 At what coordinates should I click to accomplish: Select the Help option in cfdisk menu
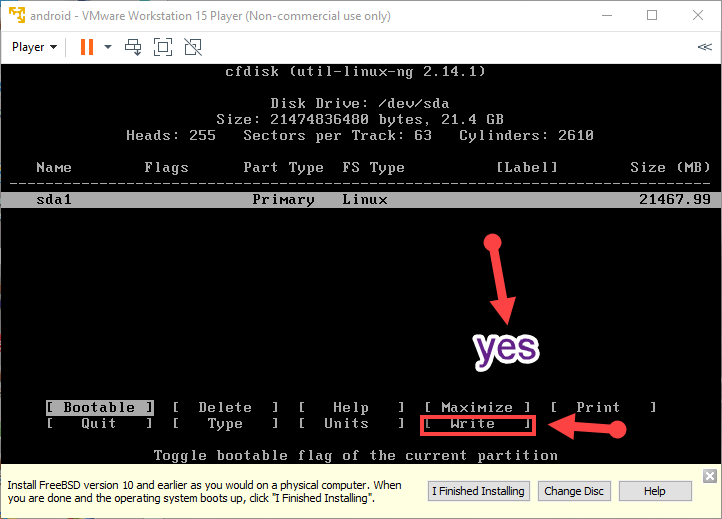tap(351, 407)
